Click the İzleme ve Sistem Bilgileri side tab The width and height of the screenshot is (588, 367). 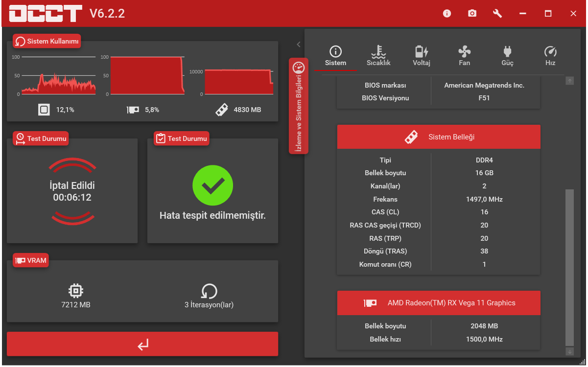tap(299, 106)
